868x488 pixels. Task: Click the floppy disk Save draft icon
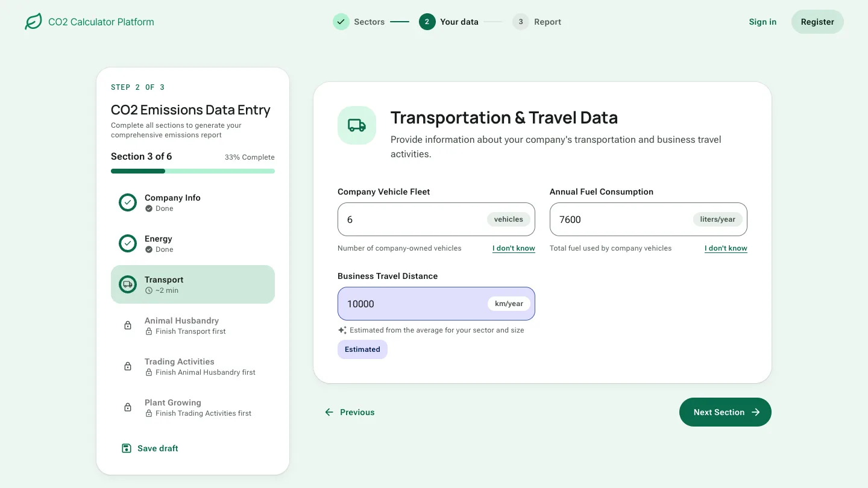coord(127,448)
